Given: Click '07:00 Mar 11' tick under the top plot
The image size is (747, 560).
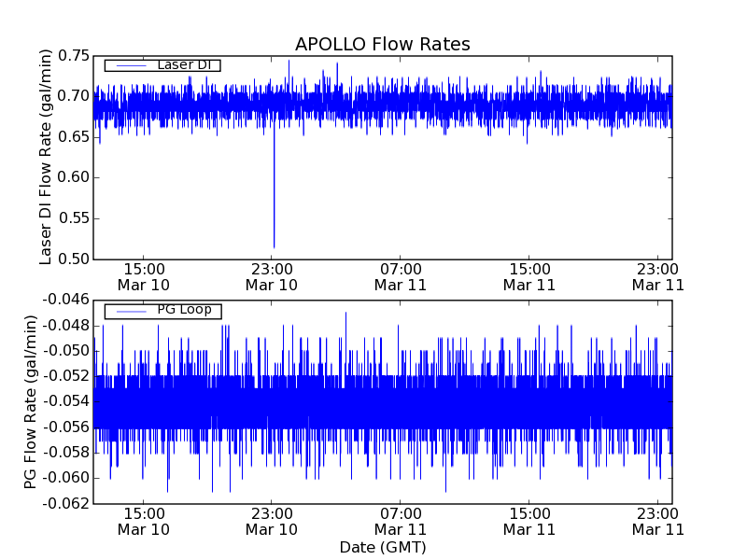Looking at the screenshot, I should (x=401, y=276).
